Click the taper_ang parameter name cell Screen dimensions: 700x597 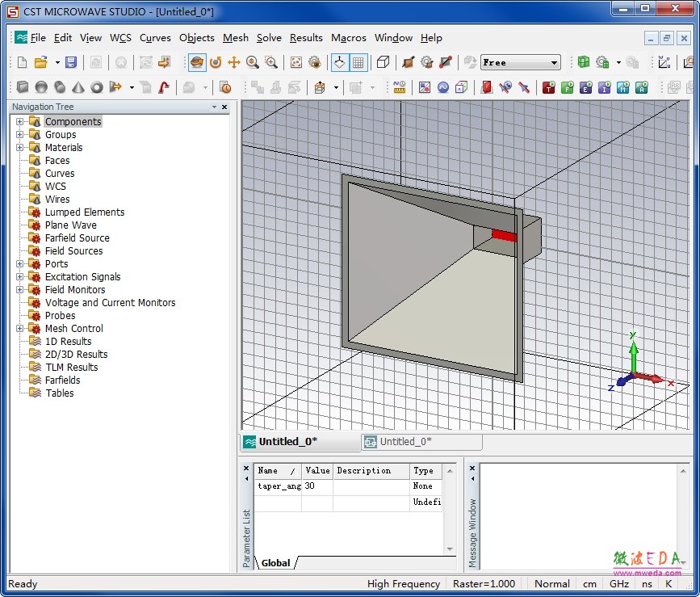point(278,486)
